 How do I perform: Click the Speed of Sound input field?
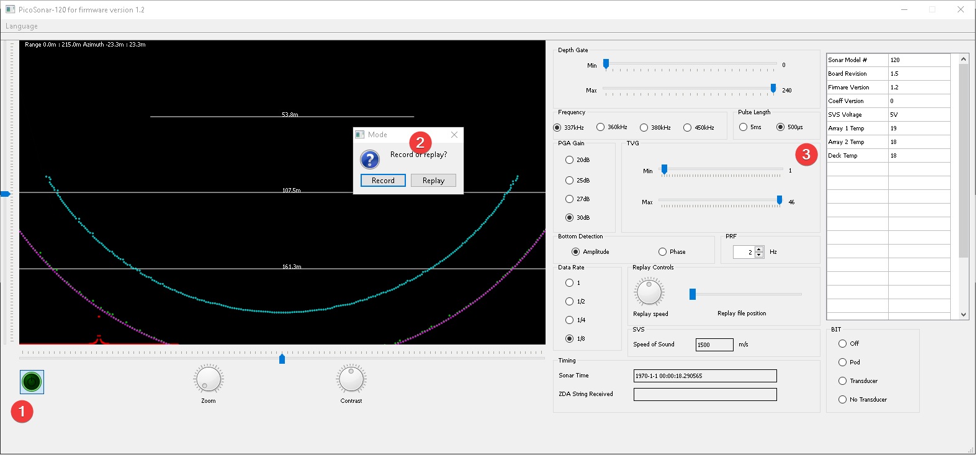click(x=714, y=345)
